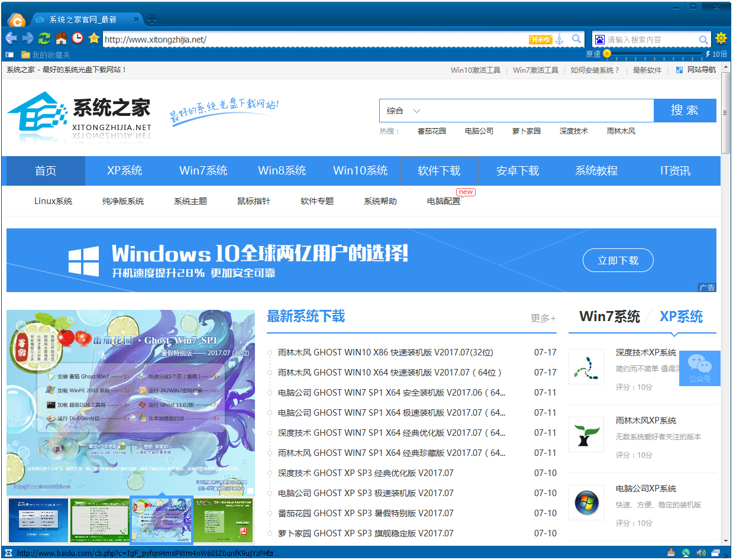The image size is (733, 560).
Task: Expand the 综合 search category dropdown
Action: coord(416,111)
